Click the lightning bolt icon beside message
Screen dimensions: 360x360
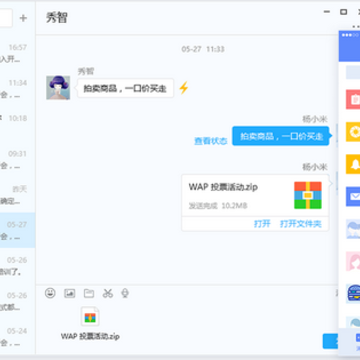(x=184, y=88)
